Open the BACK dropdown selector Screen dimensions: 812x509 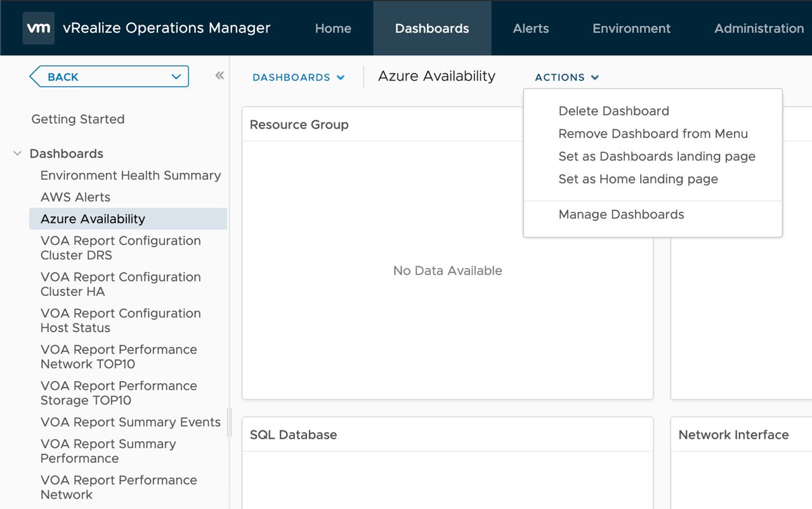coord(109,77)
